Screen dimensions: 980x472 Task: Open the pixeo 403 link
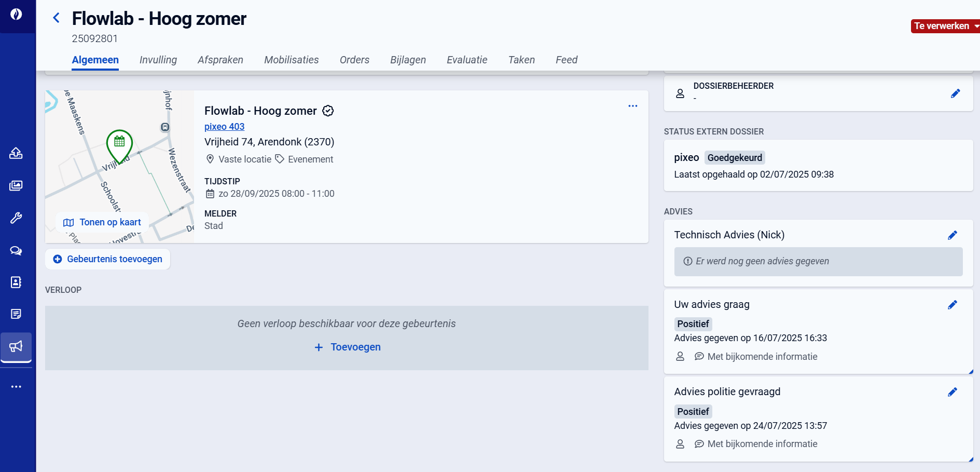click(x=224, y=127)
